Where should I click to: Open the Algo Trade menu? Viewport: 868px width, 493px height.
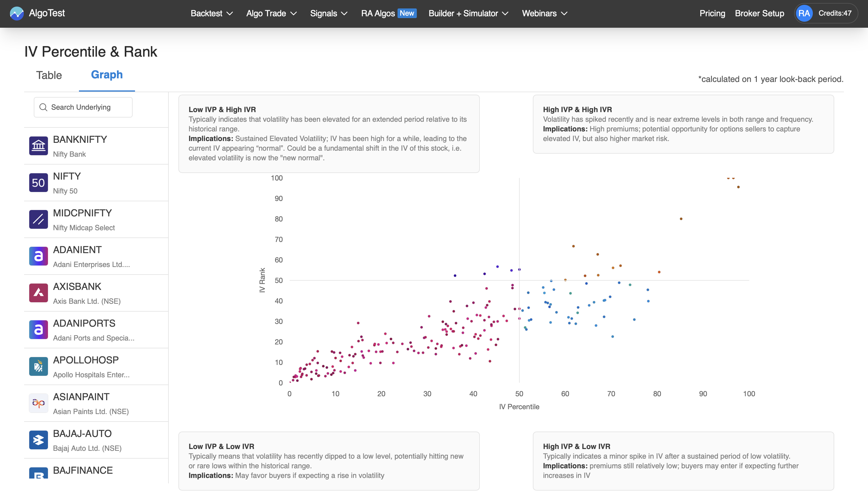272,14
